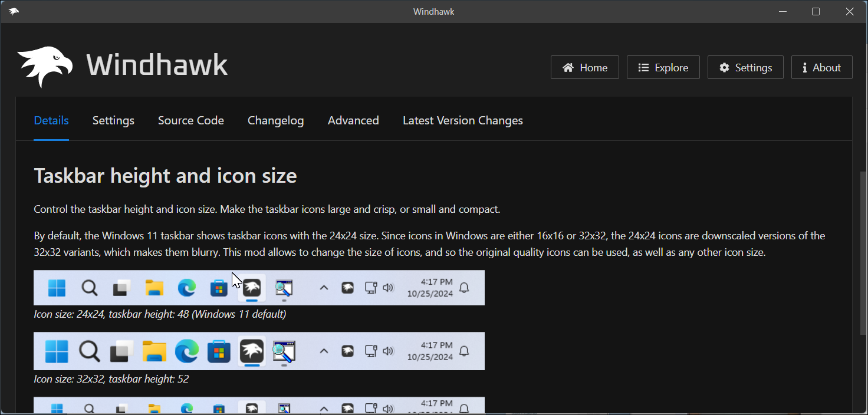Click the clock showing 4:17 PM in the preview

431,288
